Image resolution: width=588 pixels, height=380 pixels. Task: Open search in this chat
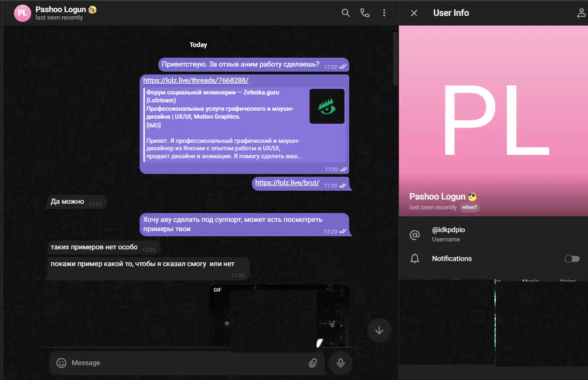345,13
